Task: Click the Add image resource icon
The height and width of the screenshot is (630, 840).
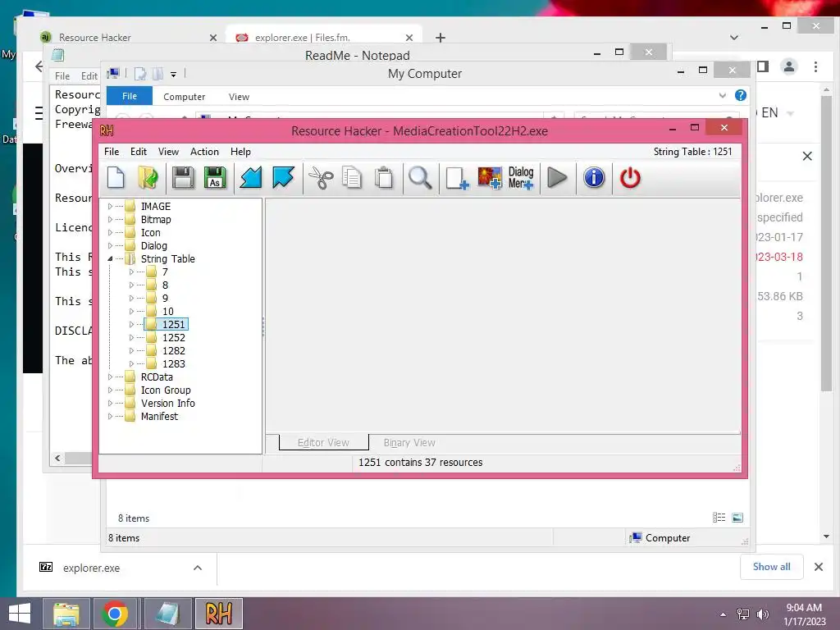Action: pos(490,178)
